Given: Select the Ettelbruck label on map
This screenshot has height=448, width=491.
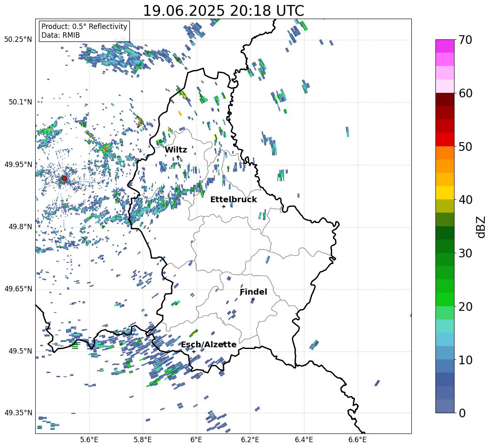Looking at the screenshot, I should [x=233, y=200].
